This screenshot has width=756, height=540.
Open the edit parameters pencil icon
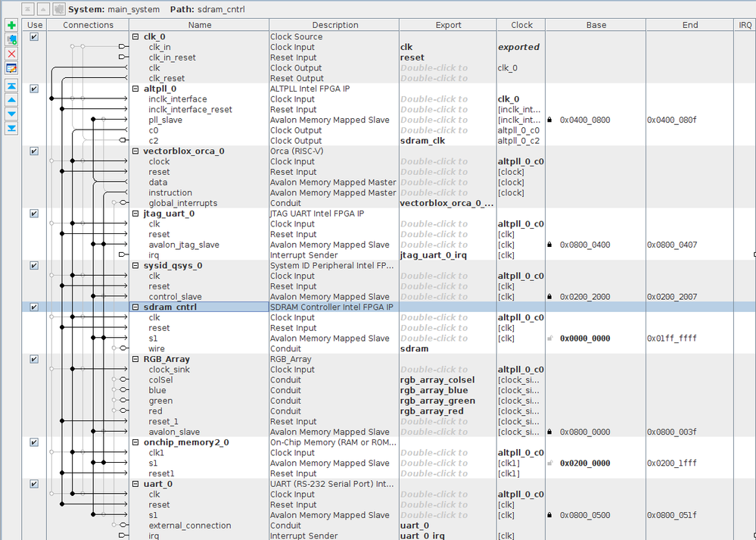click(11, 68)
